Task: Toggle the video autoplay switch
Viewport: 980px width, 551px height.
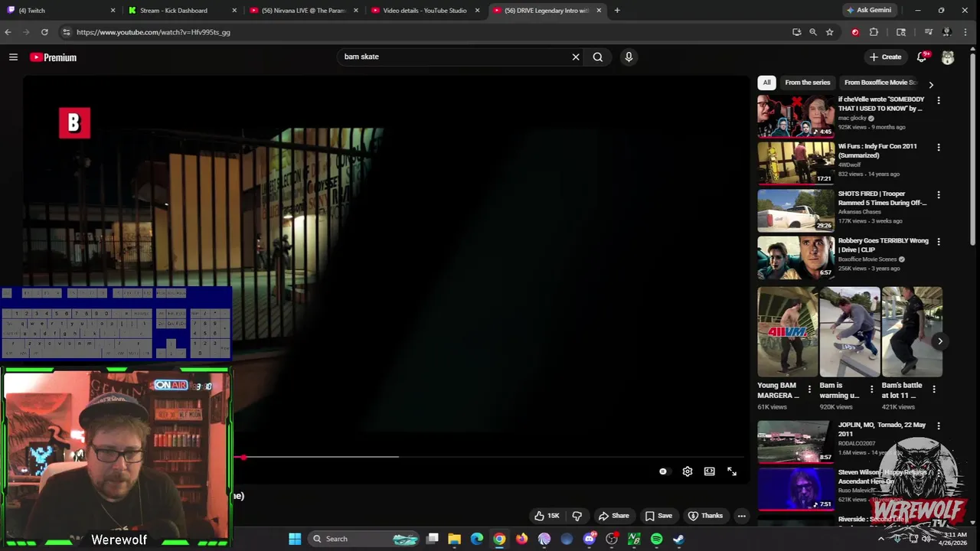Action: pos(663,471)
